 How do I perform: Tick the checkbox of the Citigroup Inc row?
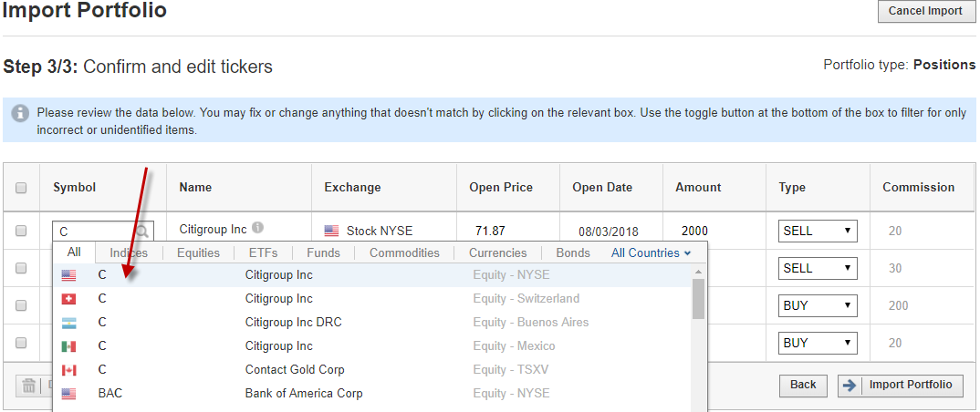click(x=21, y=231)
